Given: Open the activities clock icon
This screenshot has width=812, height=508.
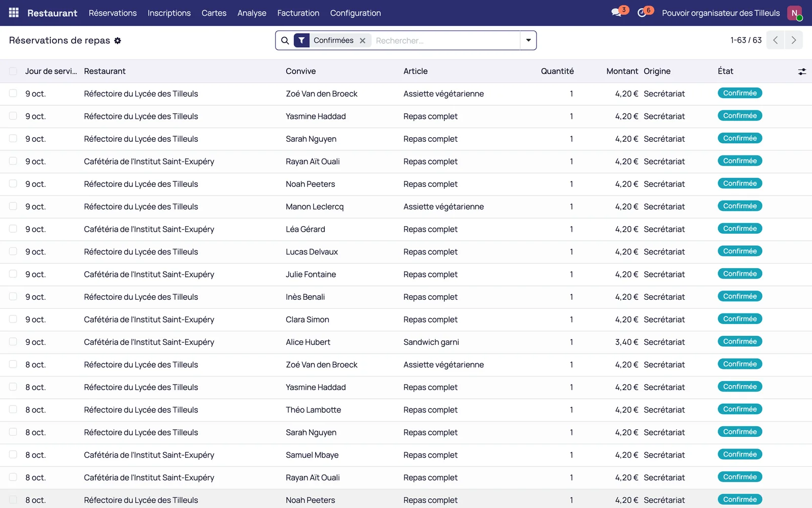Looking at the screenshot, I should (x=642, y=13).
